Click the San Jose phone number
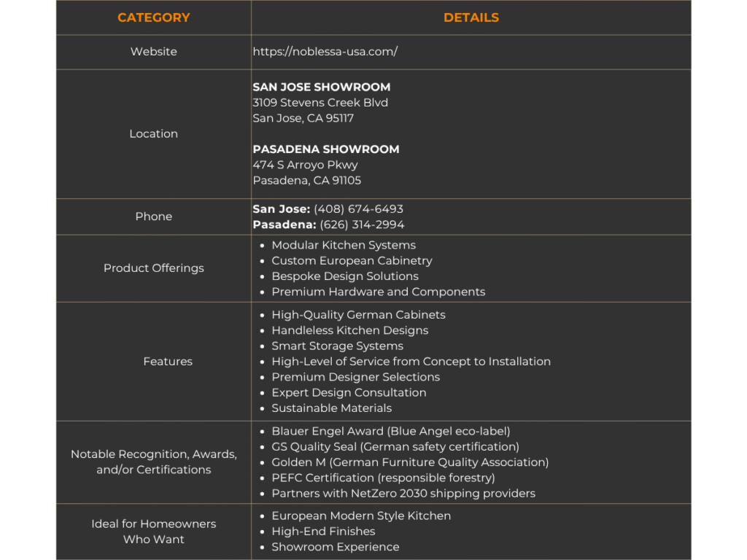747x560 pixels. point(358,209)
